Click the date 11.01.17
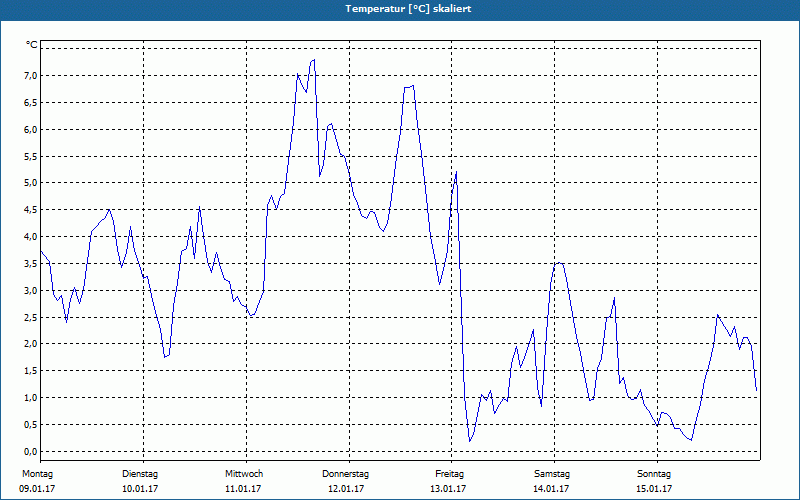This screenshot has width=800, height=500. 243,489
